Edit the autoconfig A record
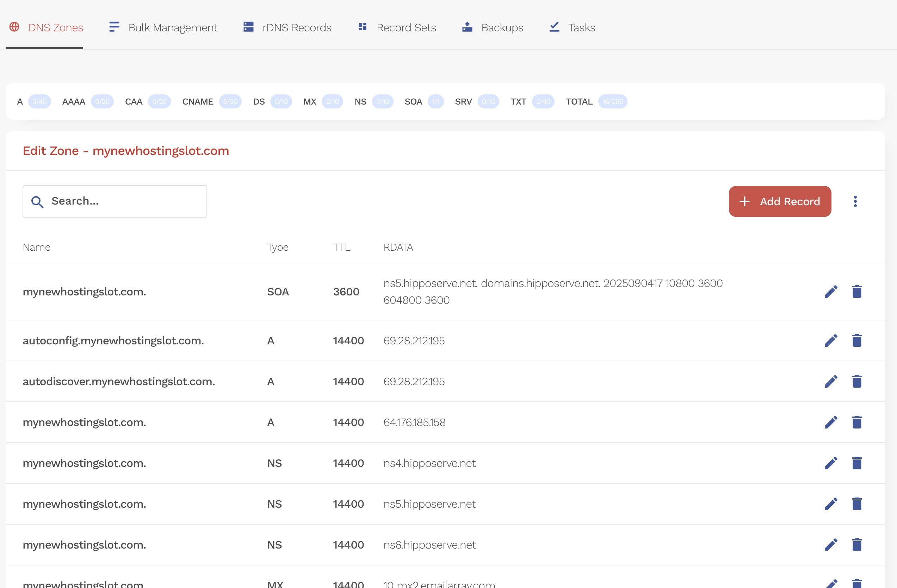Viewport: 897px width, 588px height. pyautogui.click(x=831, y=340)
